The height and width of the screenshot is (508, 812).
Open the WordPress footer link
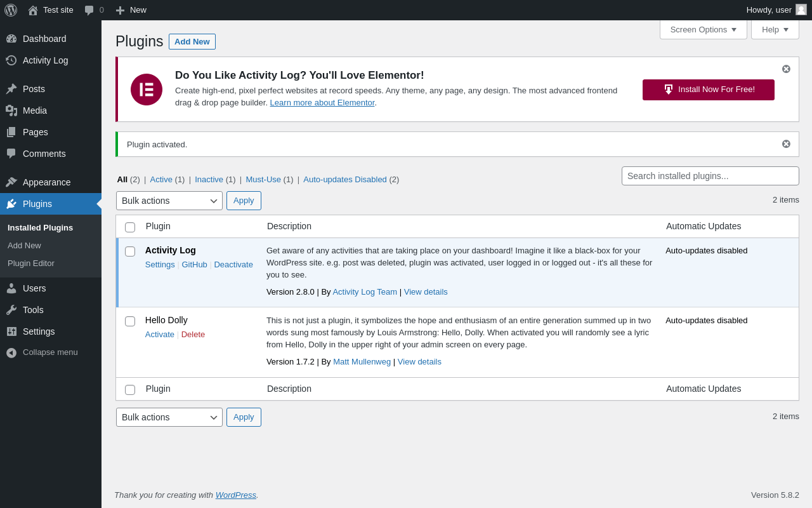pos(236,495)
